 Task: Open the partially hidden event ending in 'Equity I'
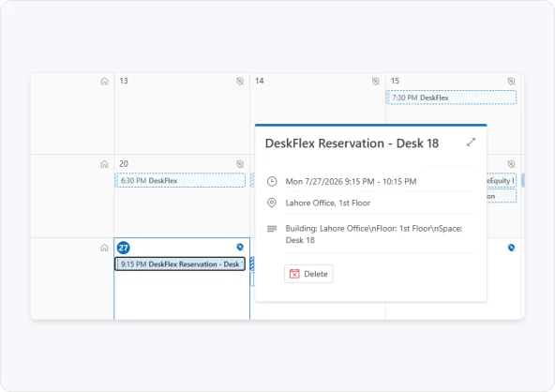point(502,180)
